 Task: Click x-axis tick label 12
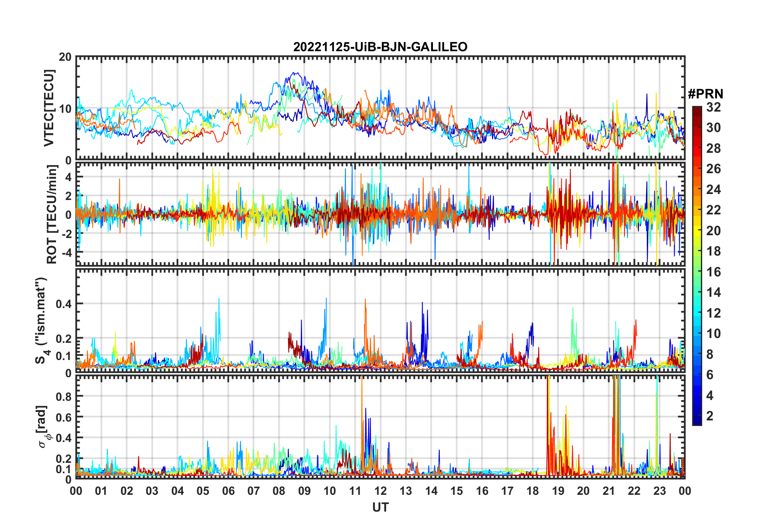coord(380,491)
